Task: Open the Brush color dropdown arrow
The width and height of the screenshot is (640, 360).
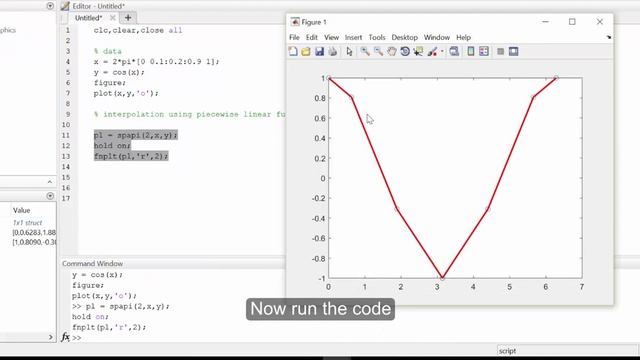Action: click(x=442, y=52)
